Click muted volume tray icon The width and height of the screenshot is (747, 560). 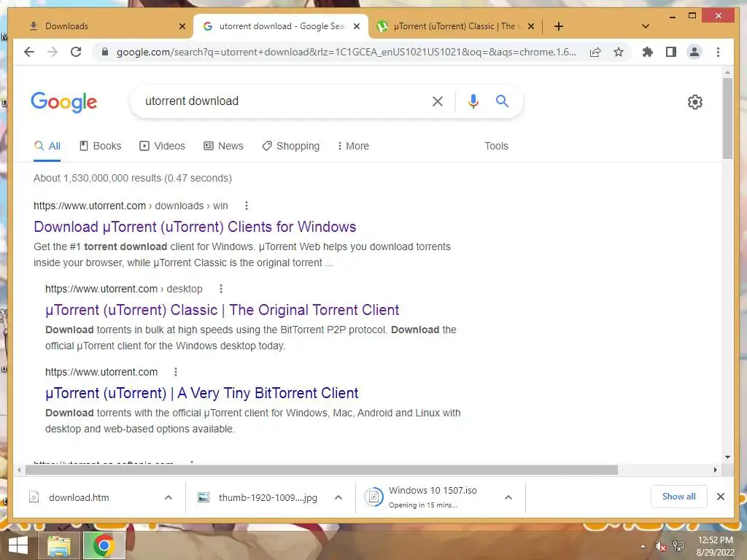660,546
